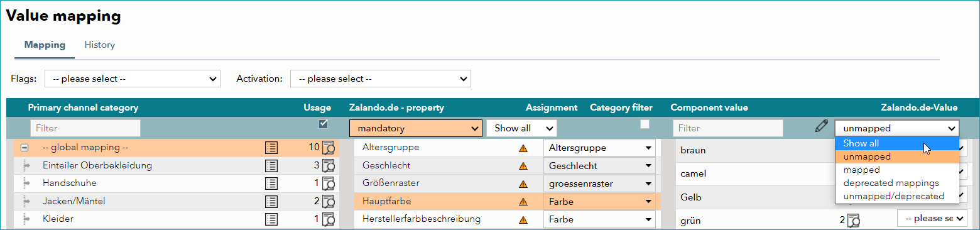
Task: Select Handschuhe category
Action: (176, 183)
